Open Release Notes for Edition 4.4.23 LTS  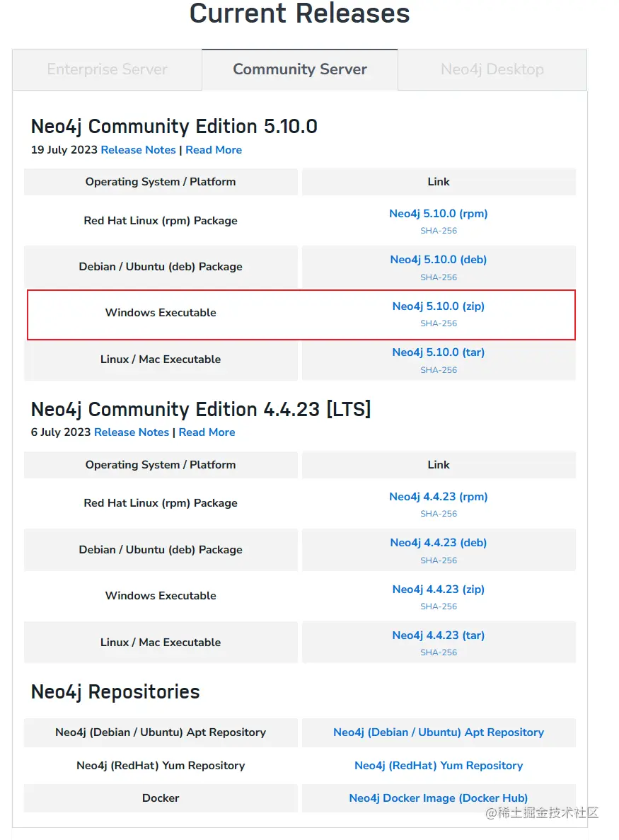[x=131, y=432]
